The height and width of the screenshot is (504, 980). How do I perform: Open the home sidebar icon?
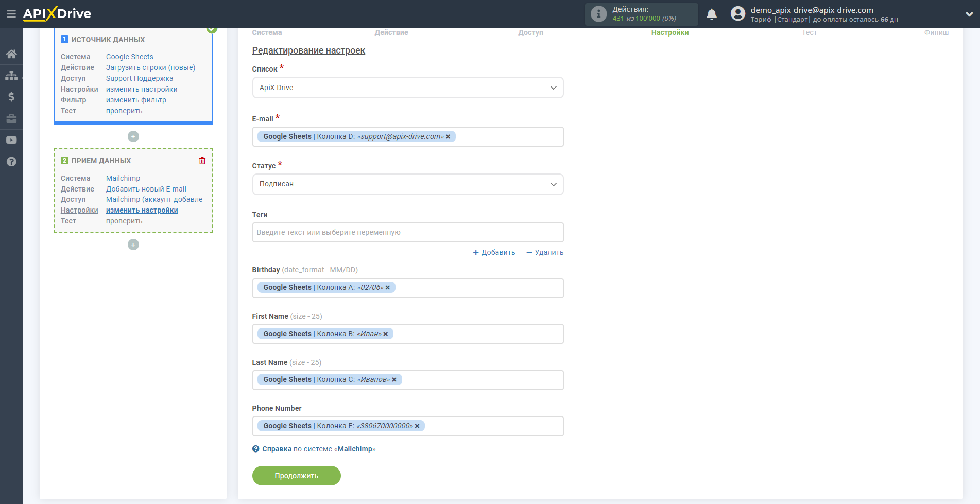11,54
